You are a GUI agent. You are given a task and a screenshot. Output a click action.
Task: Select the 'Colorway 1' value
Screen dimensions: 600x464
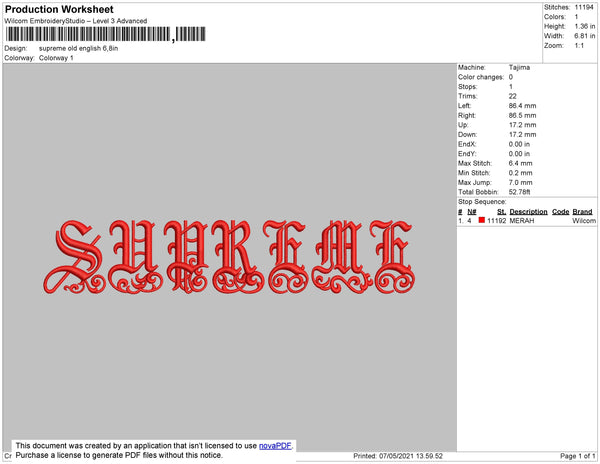pos(56,58)
